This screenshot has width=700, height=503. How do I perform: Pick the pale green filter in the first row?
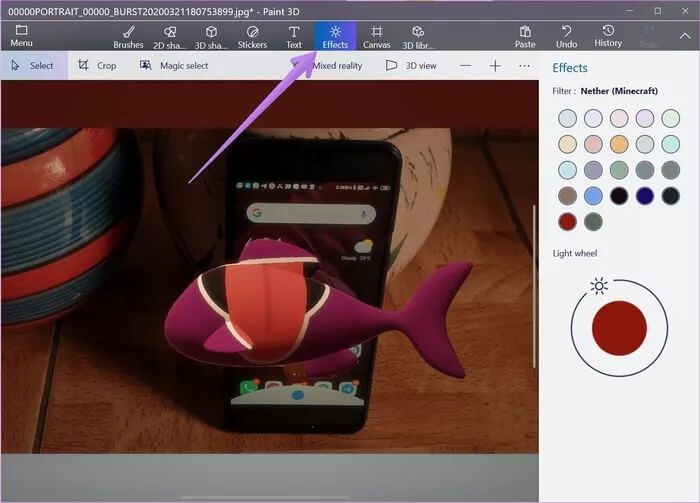click(671, 118)
